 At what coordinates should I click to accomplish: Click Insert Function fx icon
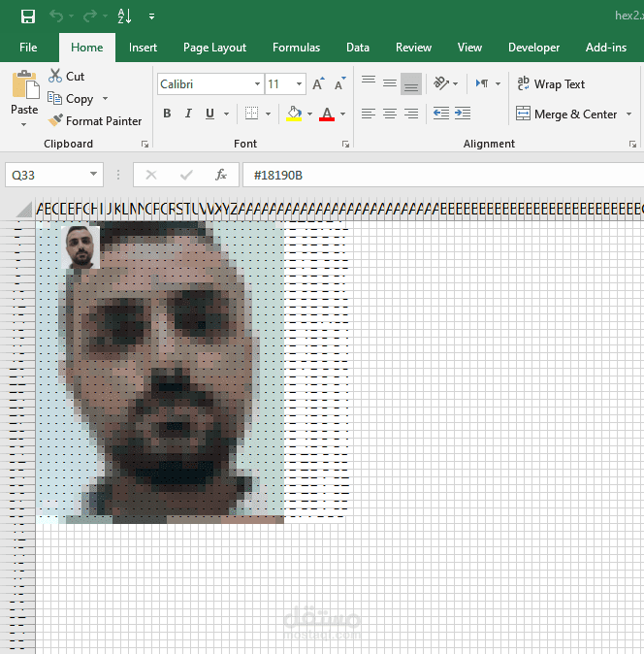coord(221,175)
